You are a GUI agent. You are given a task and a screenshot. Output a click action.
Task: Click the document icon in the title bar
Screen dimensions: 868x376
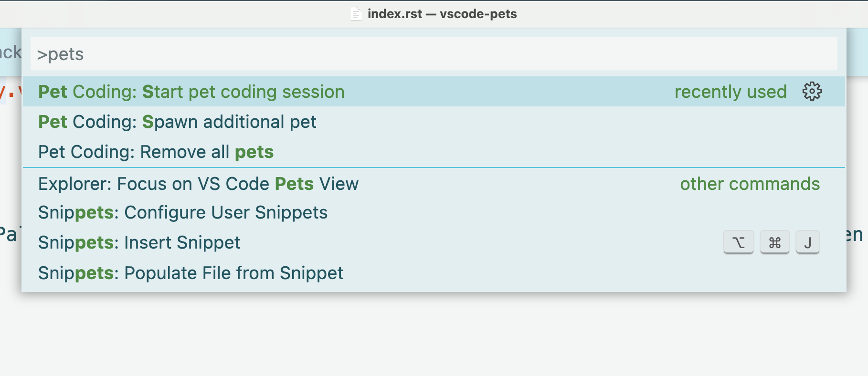pos(356,14)
